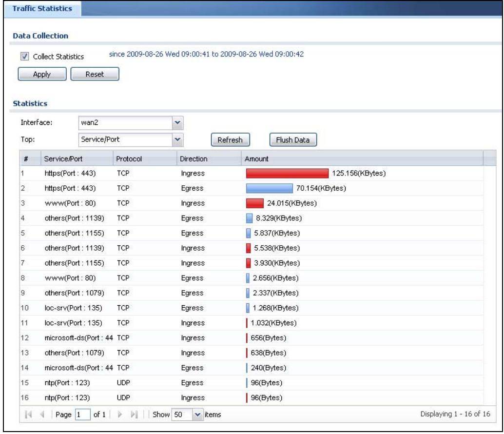Image resolution: width=504 pixels, height=434 pixels.
Task: Select row 1 https(Port : 443) service
Action: coord(70,173)
